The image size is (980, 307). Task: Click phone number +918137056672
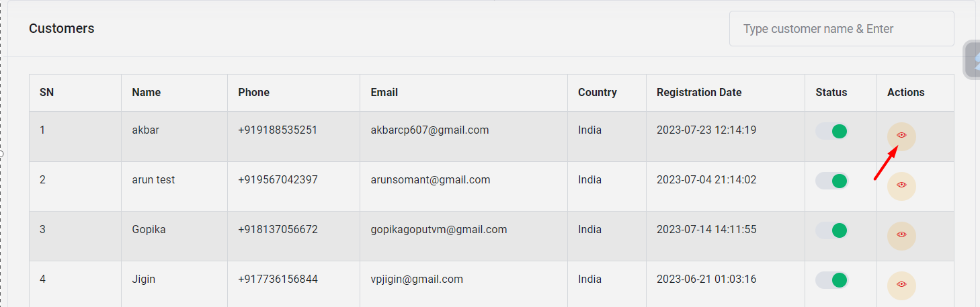278,230
